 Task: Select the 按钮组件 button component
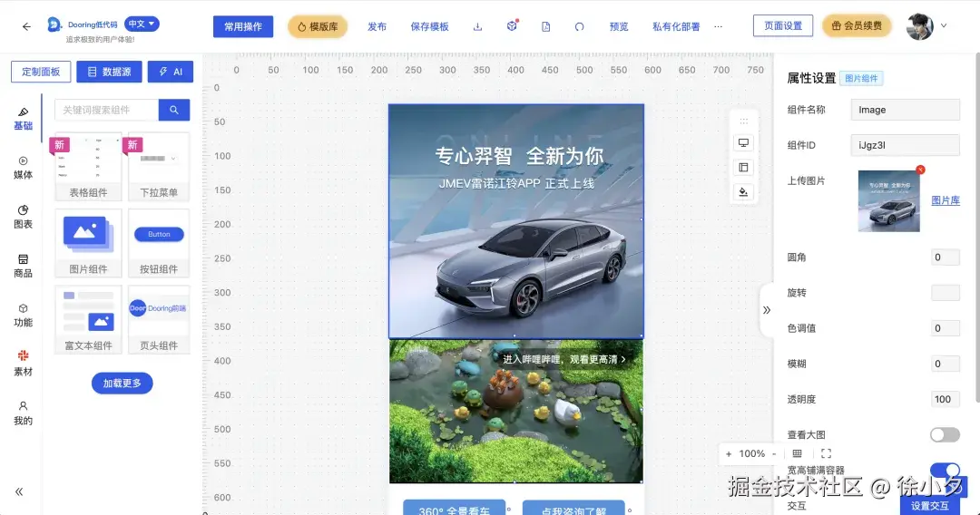click(159, 244)
